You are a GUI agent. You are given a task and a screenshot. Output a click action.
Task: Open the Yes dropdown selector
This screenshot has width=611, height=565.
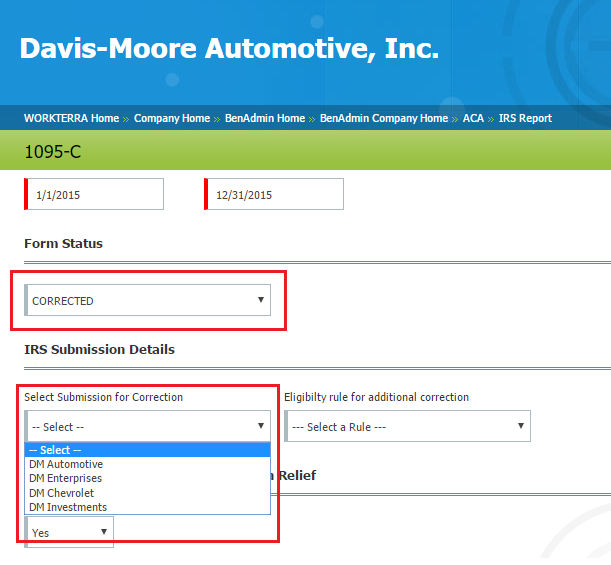69,532
